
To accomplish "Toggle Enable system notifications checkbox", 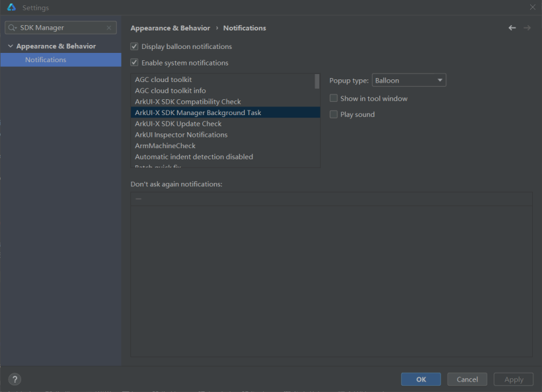I will click(134, 63).
